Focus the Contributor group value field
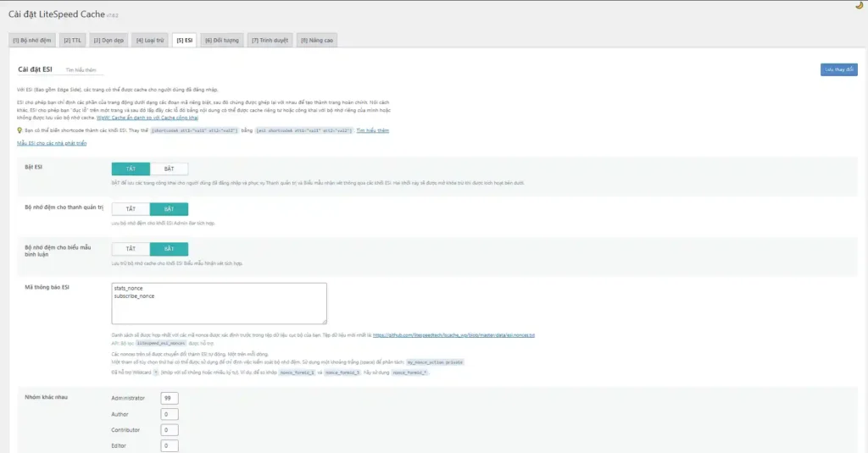The height and width of the screenshot is (453, 868). click(170, 430)
